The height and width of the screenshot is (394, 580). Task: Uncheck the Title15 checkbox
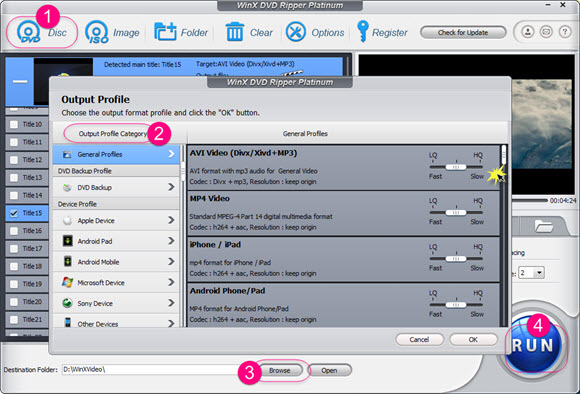pos(14,213)
